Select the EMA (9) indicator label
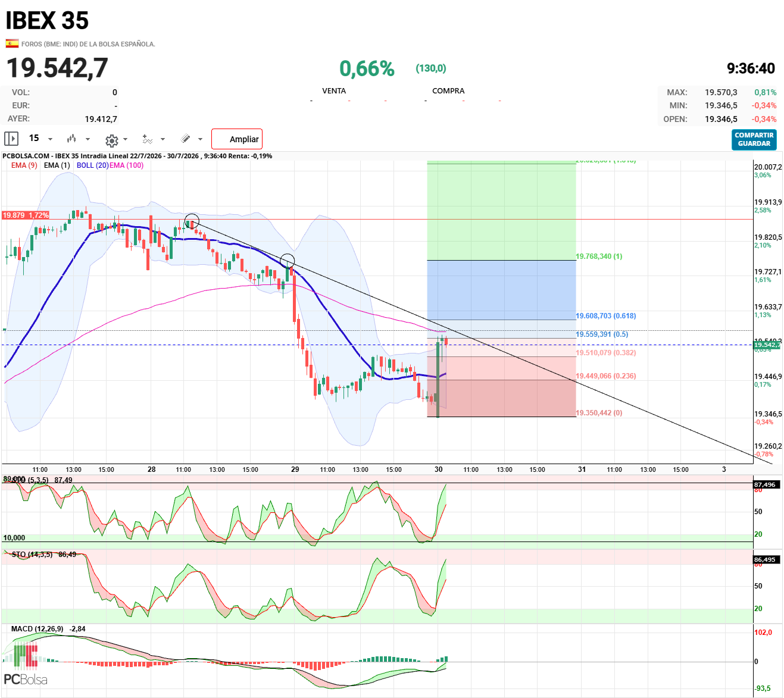The height and width of the screenshot is (698, 784). click(x=24, y=165)
